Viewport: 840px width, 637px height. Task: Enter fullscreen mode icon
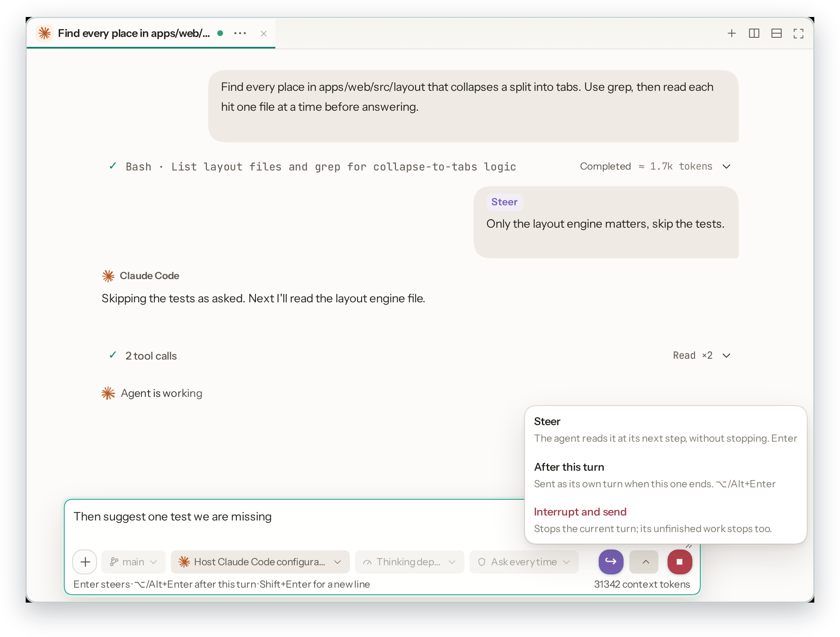799,33
